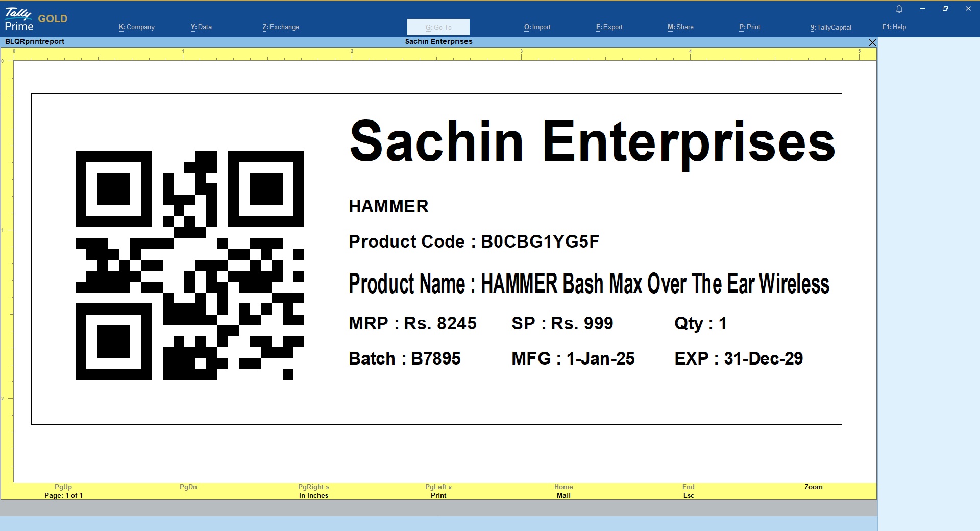Toggle the In Inches ruler unit
The width and height of the screenshot is (980, 531).
pos(313,495)
